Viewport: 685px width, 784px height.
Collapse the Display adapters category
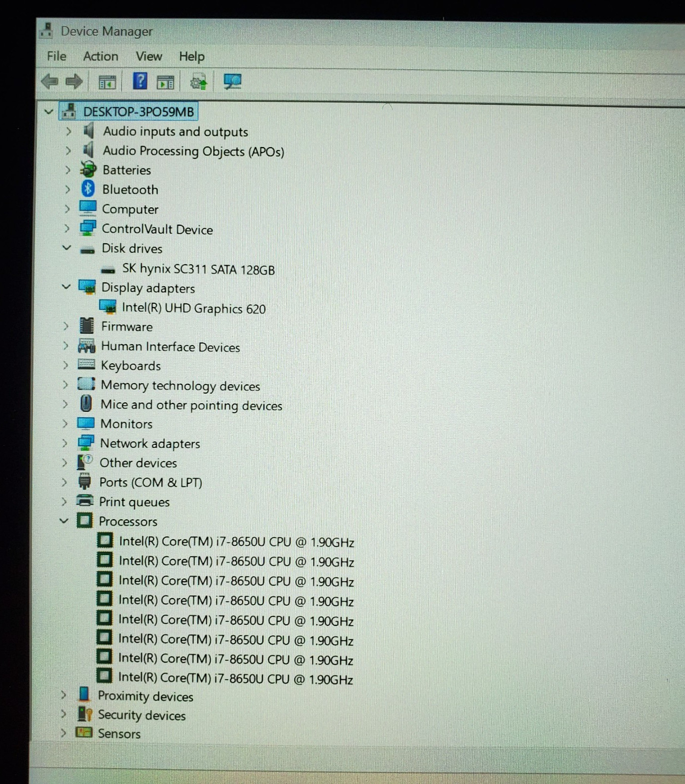(x=66, y=286)
